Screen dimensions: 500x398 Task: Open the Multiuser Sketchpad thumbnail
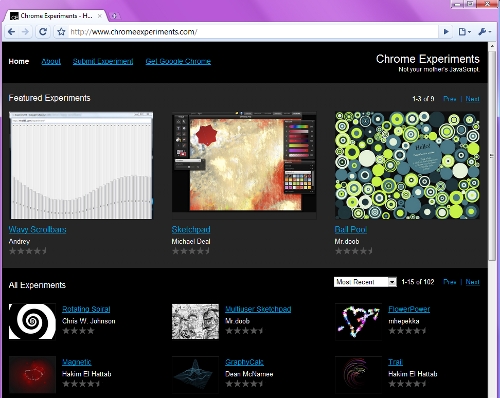tap(195, 321)
